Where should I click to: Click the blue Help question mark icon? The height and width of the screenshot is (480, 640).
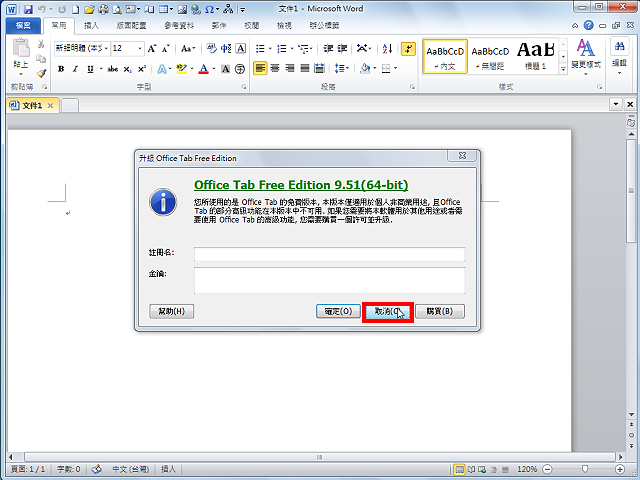(x=588, y=25)
